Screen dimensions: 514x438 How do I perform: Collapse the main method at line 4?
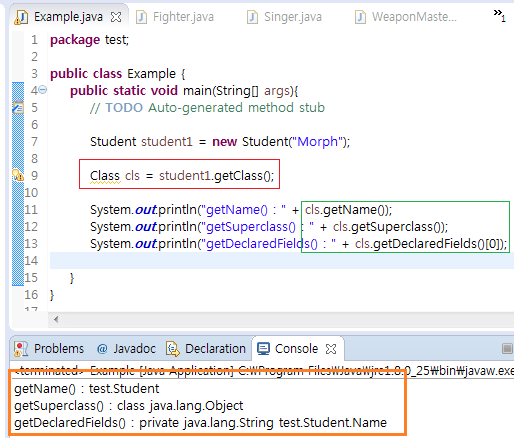pyautogui.click(x=43, y=90)
